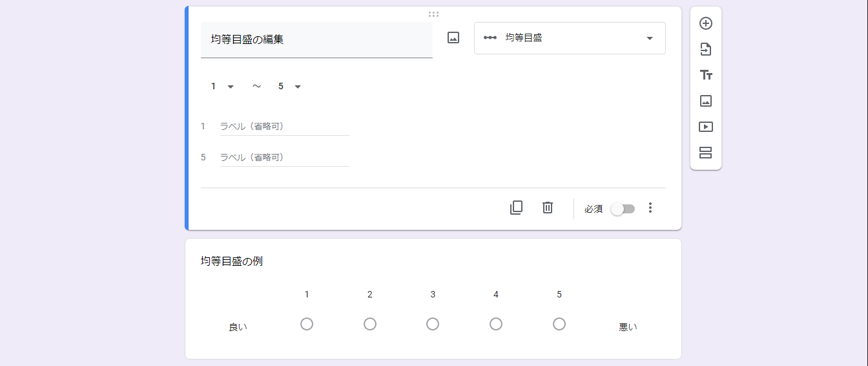Add an image from the sidebar
This screenshot has width=868, height=366.
pos(706,101)
